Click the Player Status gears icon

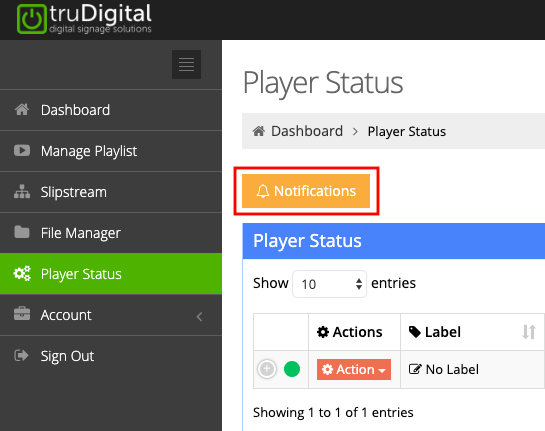22,274
